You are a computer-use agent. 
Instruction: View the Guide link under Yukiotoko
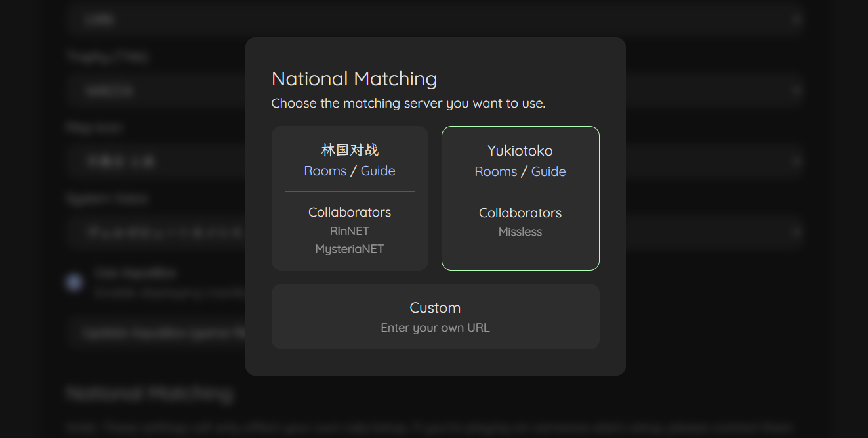548,171
